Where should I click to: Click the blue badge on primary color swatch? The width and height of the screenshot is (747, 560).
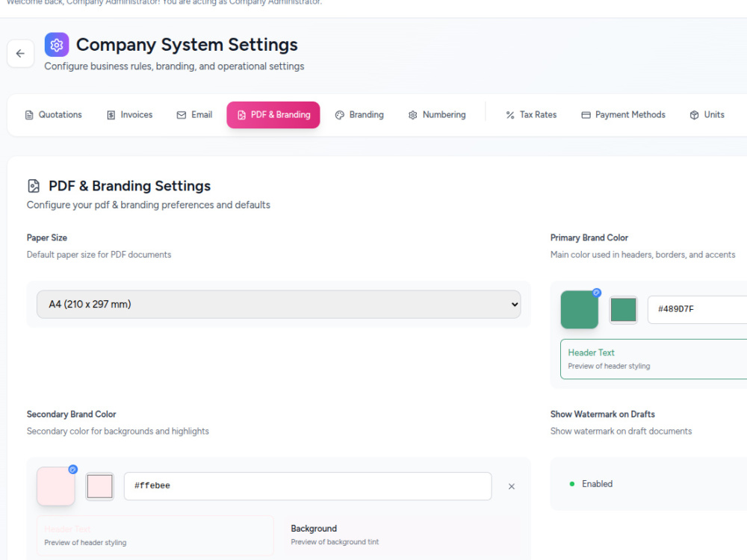pos(596,293)
